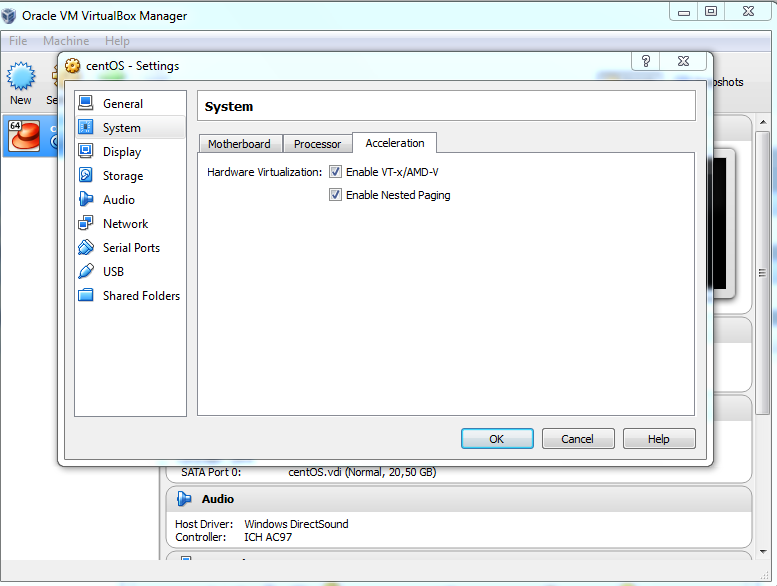Click the Hardware Virtualization label
This screenshot has height=586, width=777.
tap(265, 172)
